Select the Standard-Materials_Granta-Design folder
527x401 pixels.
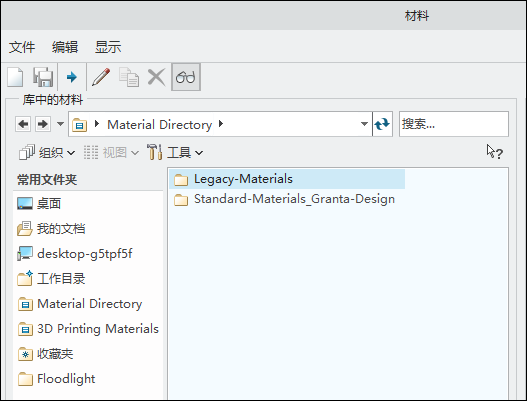coord(284,199)
